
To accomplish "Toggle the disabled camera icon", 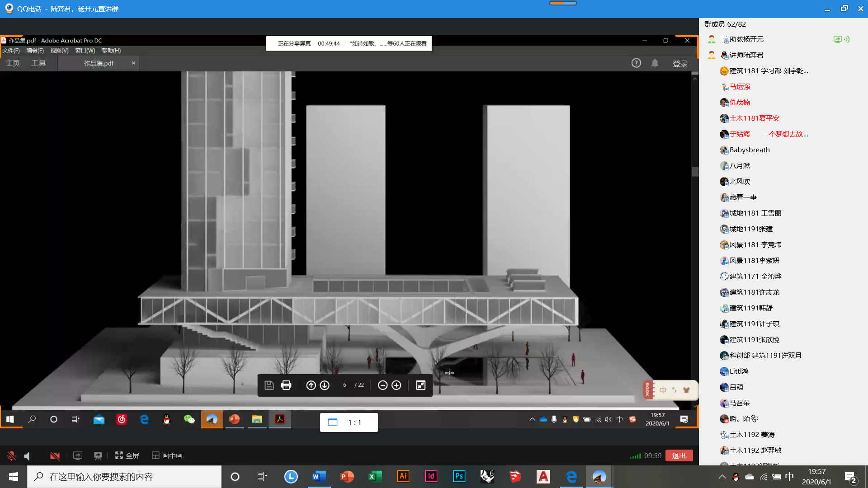I will (55, 456).
